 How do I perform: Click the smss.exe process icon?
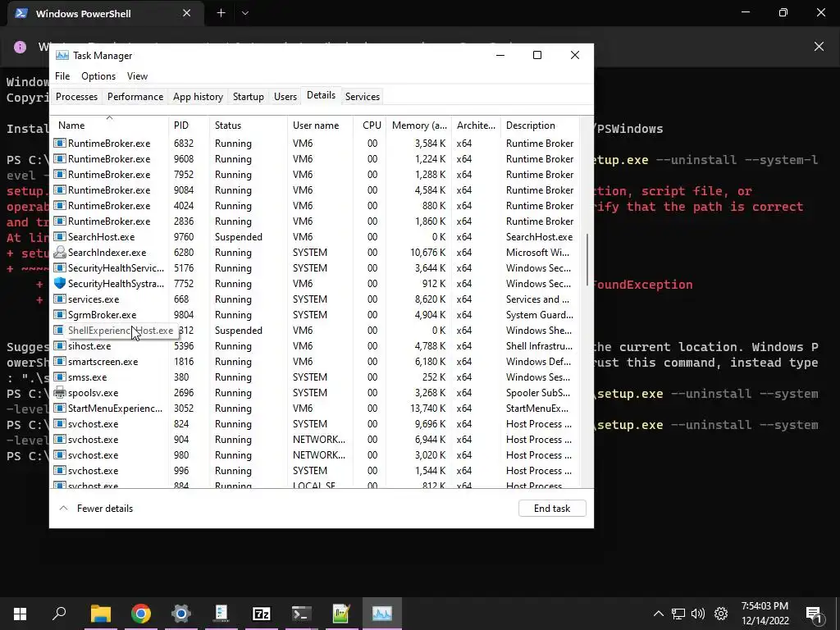click(60, 377)
